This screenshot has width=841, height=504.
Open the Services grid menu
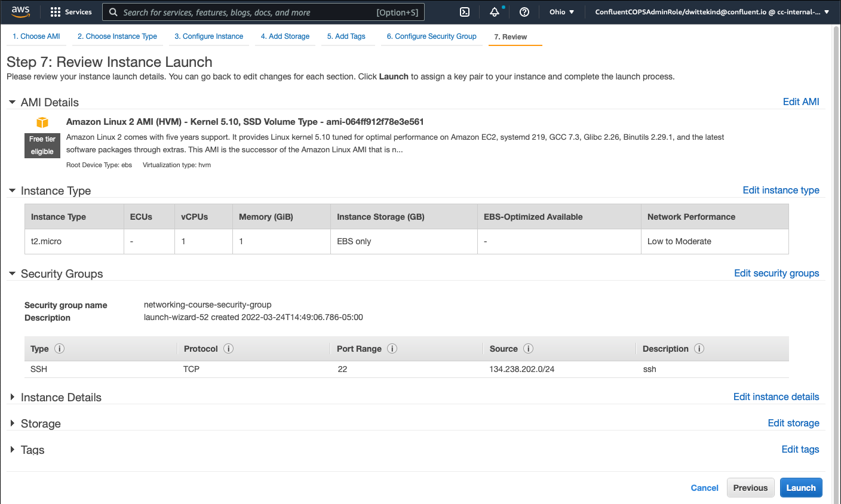[x=71, y=12]
